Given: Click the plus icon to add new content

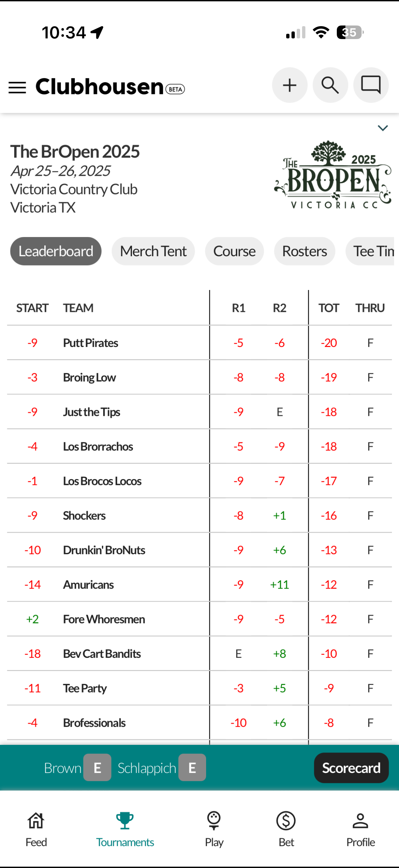Looking at the screenshot, I should (x=289, y=85).
